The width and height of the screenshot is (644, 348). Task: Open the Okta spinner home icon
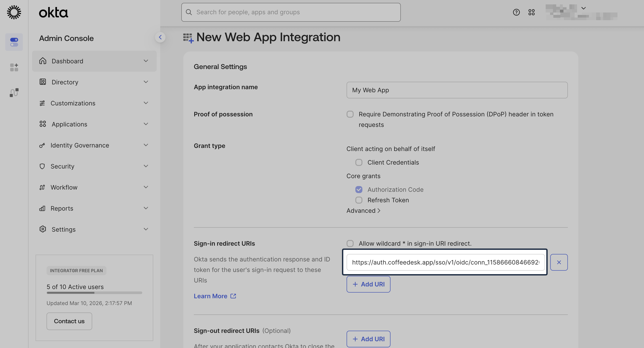coord(14,12)
